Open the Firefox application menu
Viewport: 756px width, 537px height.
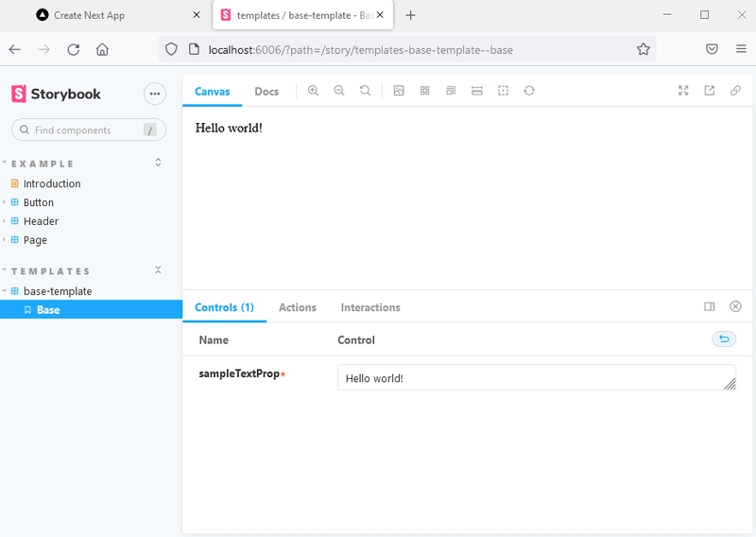[x=741, y=49]
